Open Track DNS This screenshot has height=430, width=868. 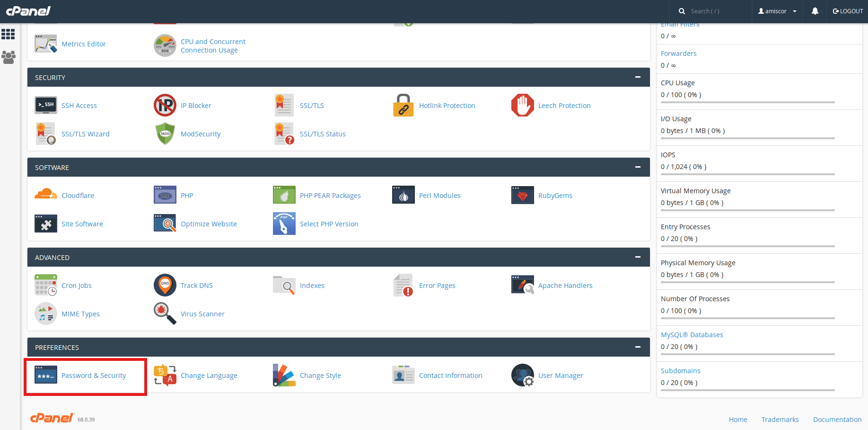[197, 285]
